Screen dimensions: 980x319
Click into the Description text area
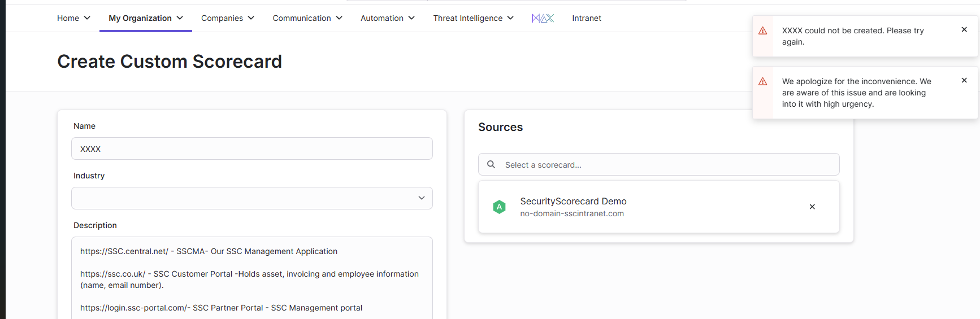(x=252, y=278)
